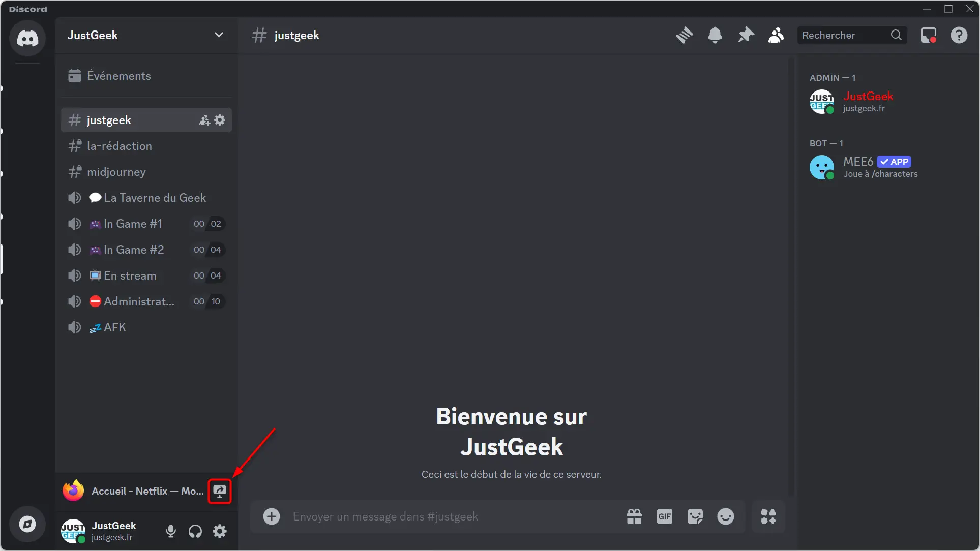The width and height of the screenshot is (980, 551).
Task: Edit justgeek channel settings gear
Action: (x=220, y=120)
